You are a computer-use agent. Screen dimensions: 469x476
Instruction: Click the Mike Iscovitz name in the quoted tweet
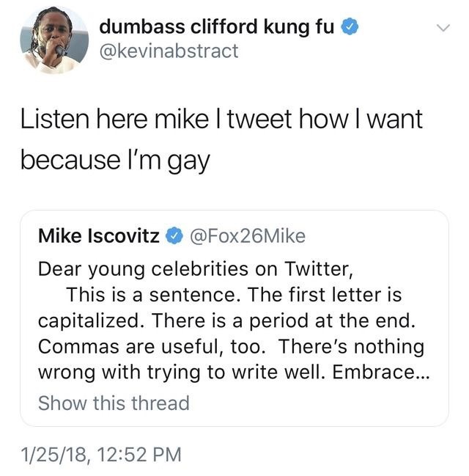(100, 236)
